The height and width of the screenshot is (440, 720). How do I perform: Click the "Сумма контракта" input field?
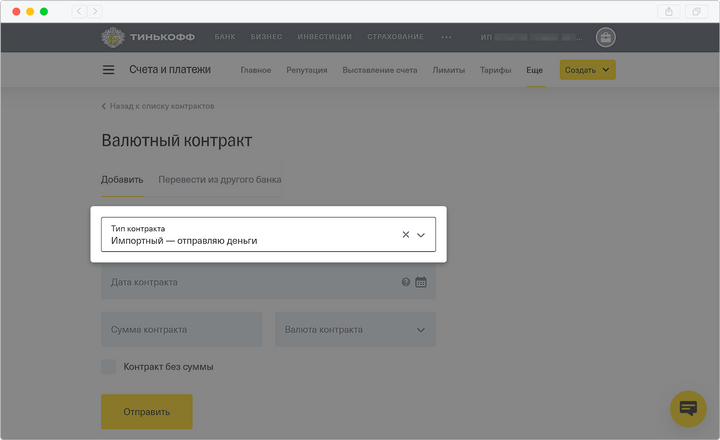[x=181, y=330]
